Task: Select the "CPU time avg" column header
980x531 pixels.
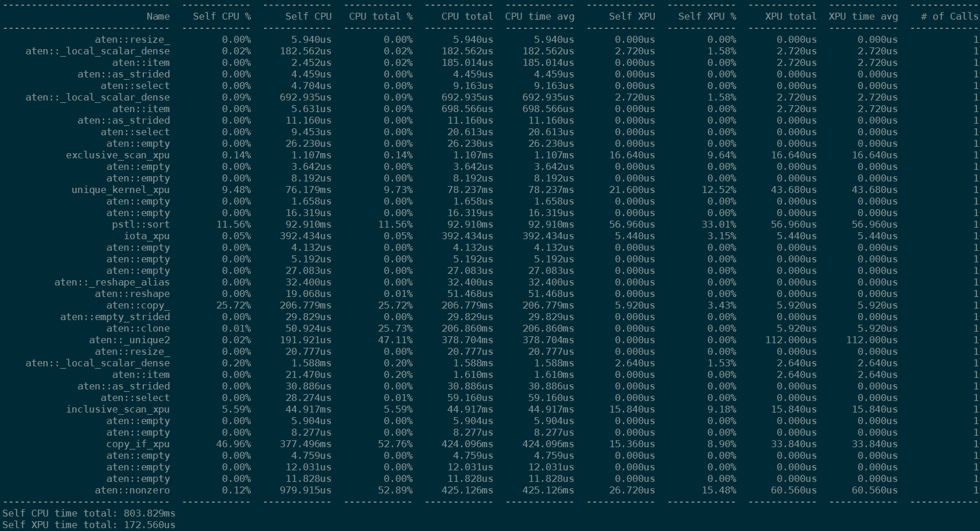Action: (x=540, y=16)
